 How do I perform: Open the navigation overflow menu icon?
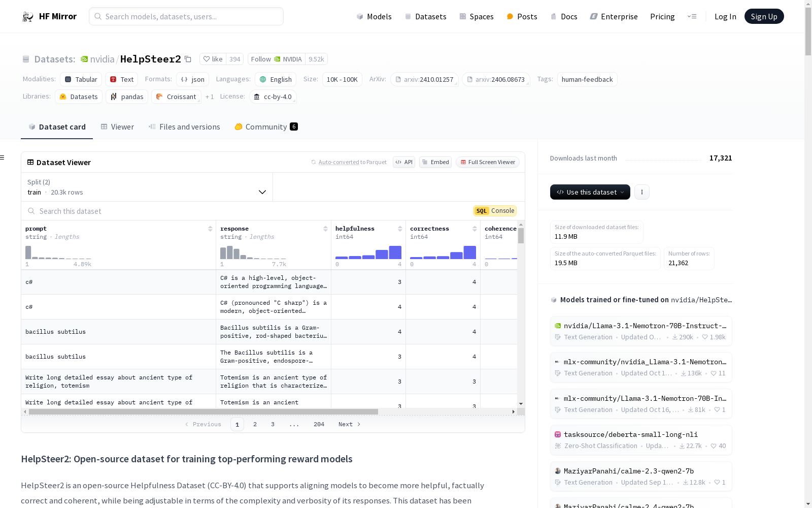point(692,16)
